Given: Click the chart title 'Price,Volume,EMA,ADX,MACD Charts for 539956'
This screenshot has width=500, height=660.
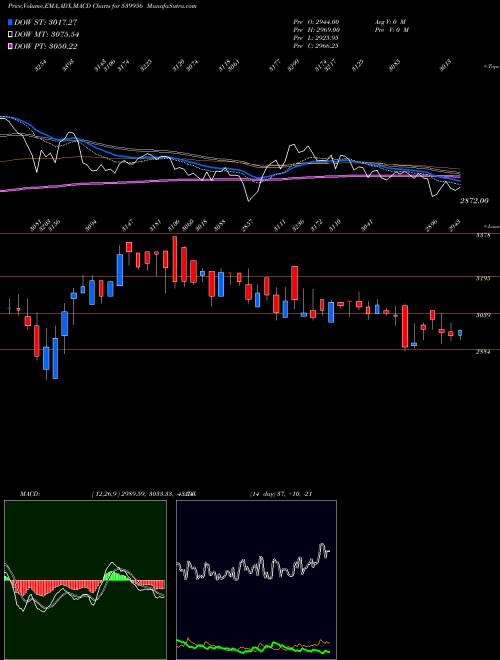Looking at the screenshot, I should [76, 6].
